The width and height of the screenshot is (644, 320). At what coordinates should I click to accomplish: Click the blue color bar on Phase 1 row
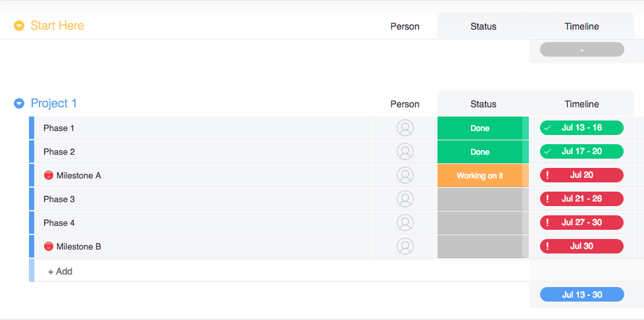(x=31, y=128)
